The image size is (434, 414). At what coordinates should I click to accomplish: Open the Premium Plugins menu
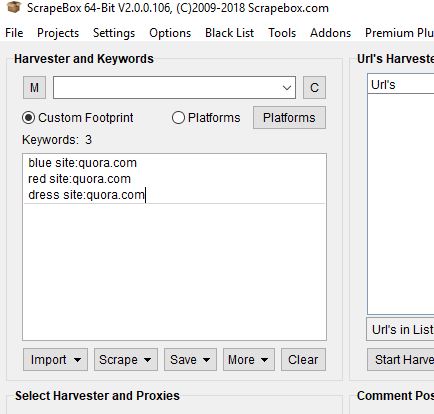coord(399,33)
